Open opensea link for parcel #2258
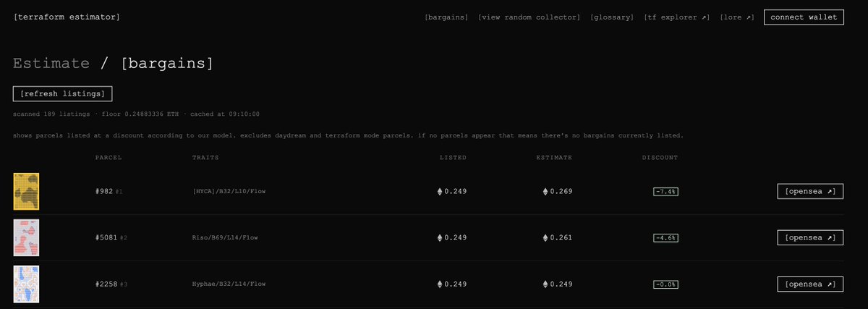 810,284
